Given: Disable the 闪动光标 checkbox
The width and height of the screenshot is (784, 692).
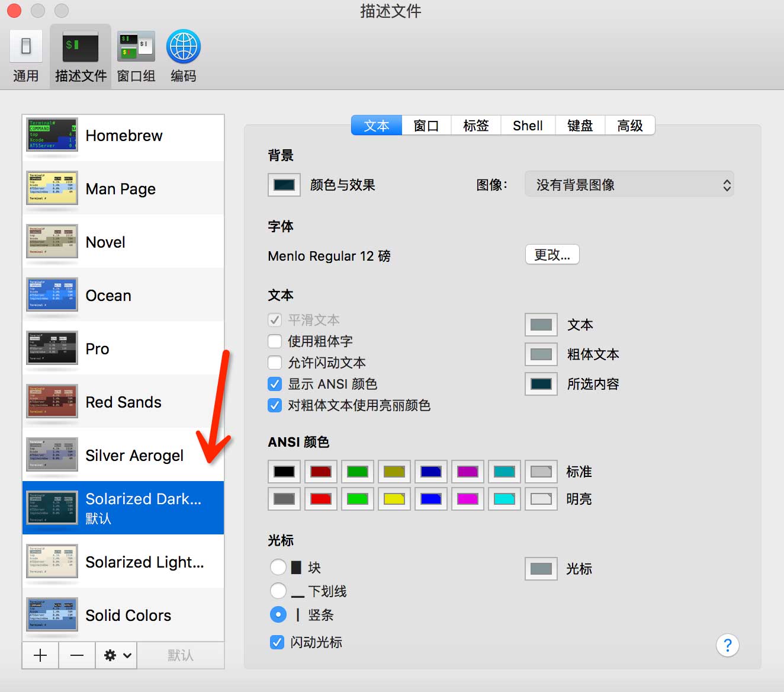Looking at the screenshot, I should coord(277,642).
